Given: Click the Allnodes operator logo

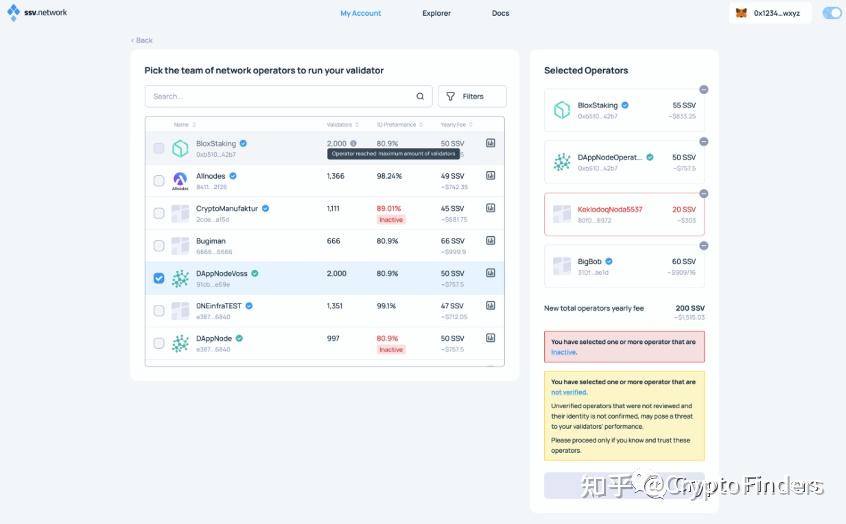Looking at the screenshot, I should coord(180,180).
